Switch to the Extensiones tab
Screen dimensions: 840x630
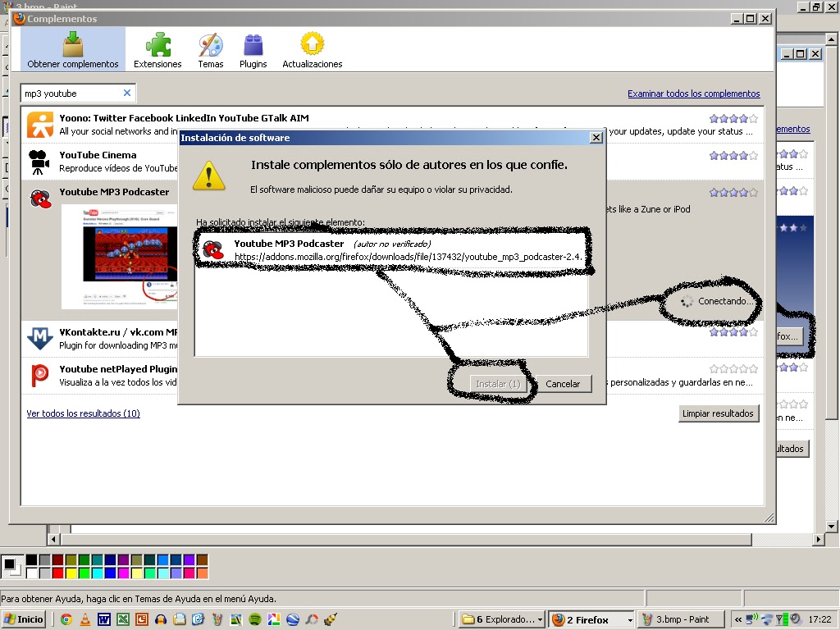(x=157, y=49)
